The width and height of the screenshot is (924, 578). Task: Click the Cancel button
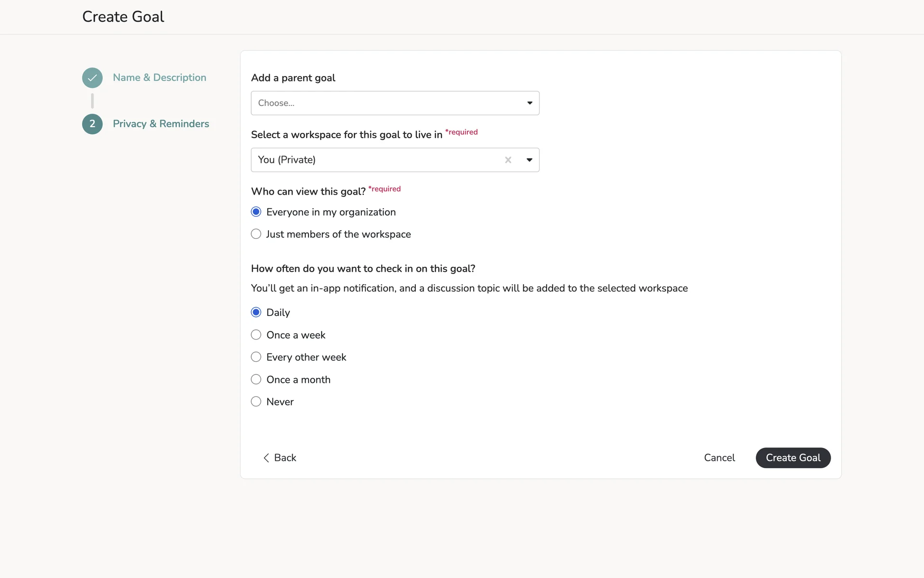click(x=719, y=458)
